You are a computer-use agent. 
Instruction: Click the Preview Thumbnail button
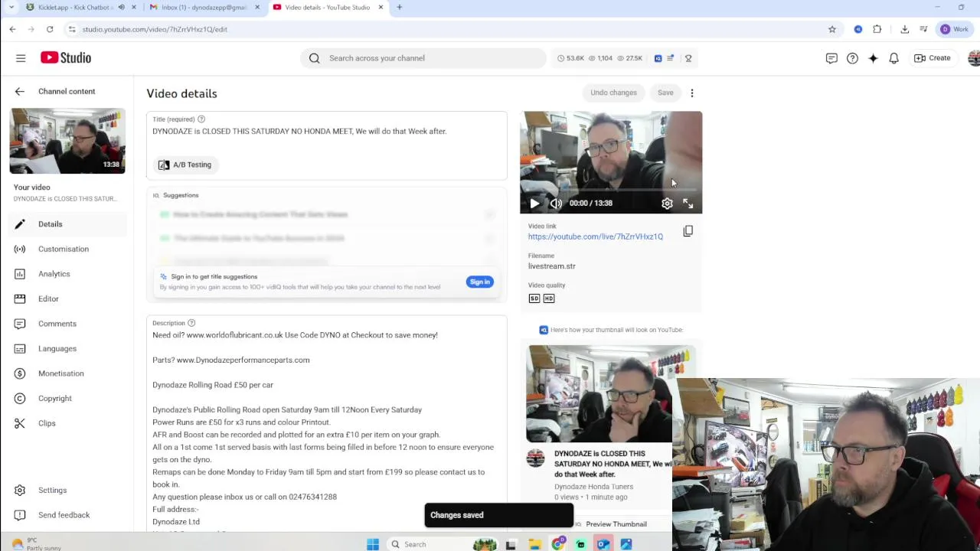[x=610, y=524]
